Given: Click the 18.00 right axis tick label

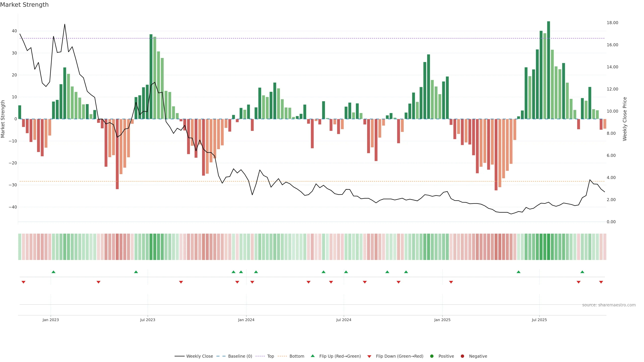Looking at the screenshot, I should point(612,23).
